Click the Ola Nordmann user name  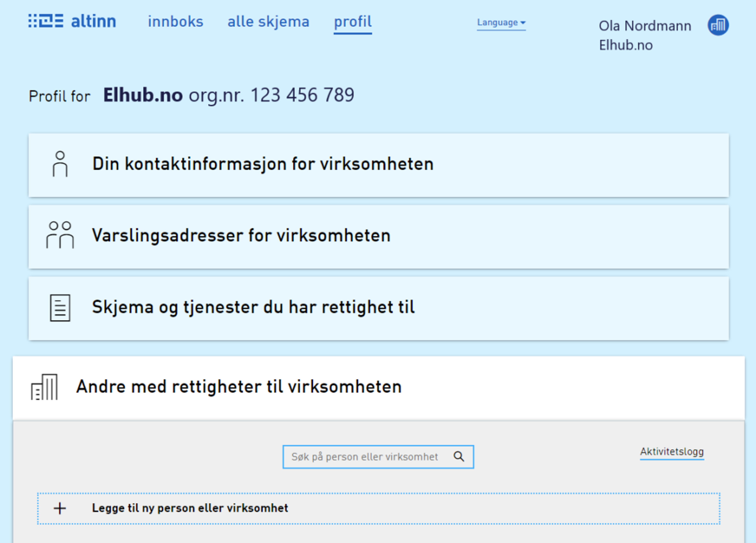tap(645, 26)
